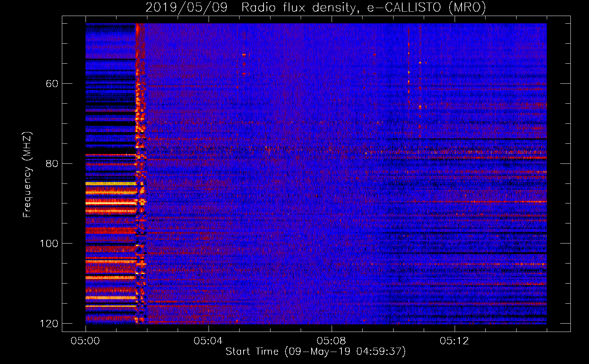
Task: Click the '05:04' time tick label
Action: click(208, 341)
